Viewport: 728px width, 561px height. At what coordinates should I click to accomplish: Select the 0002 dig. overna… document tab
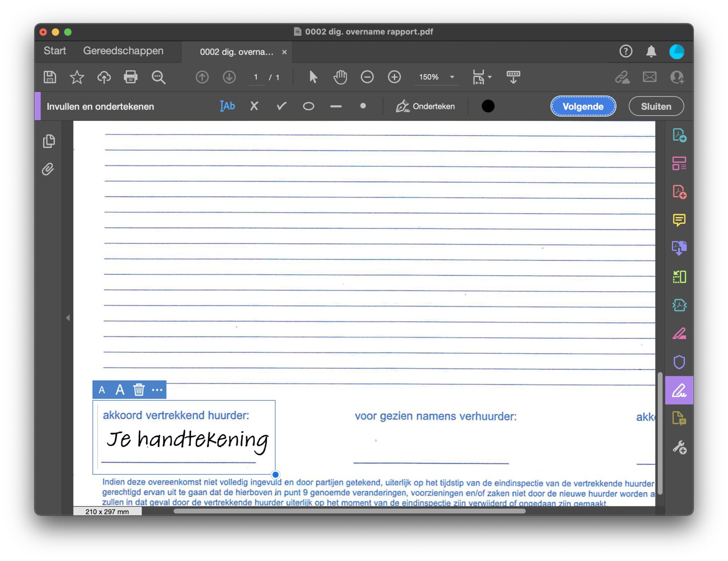point(237,52)
